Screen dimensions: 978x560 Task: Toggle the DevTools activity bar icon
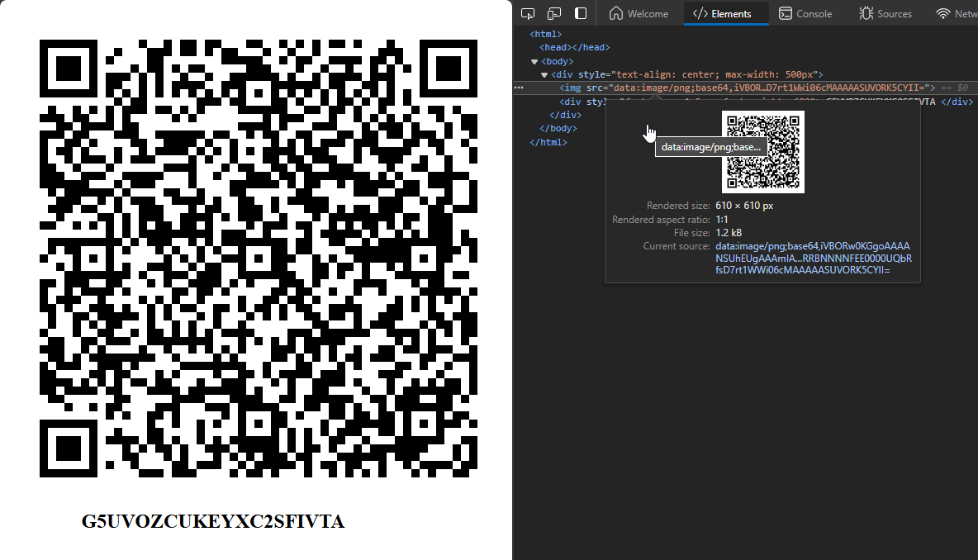[581, 13]
